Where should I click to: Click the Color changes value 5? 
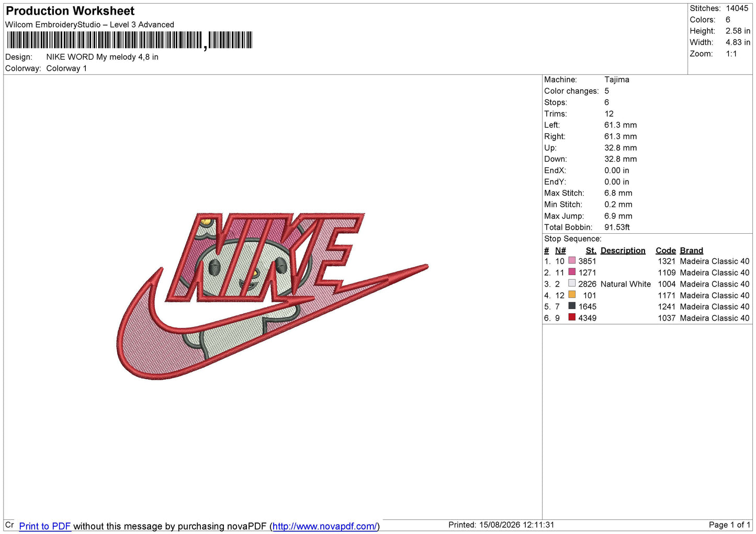(x=607, y=91)
